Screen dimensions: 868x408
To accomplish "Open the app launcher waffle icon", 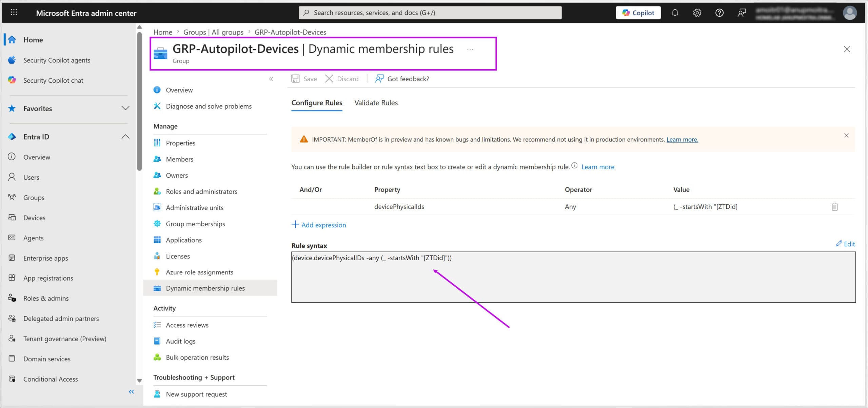I will click(x=14, y=13).
